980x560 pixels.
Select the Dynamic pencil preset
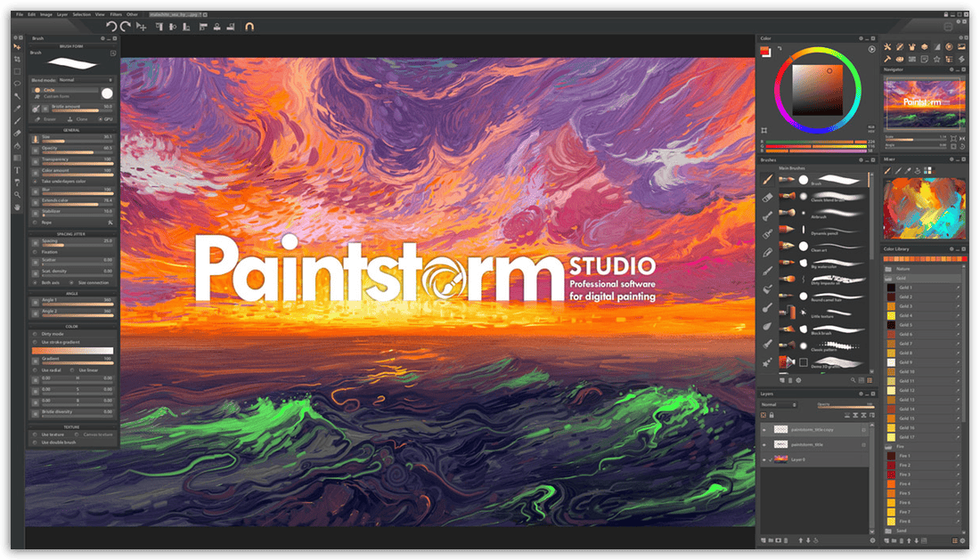(x=823, y=231)
